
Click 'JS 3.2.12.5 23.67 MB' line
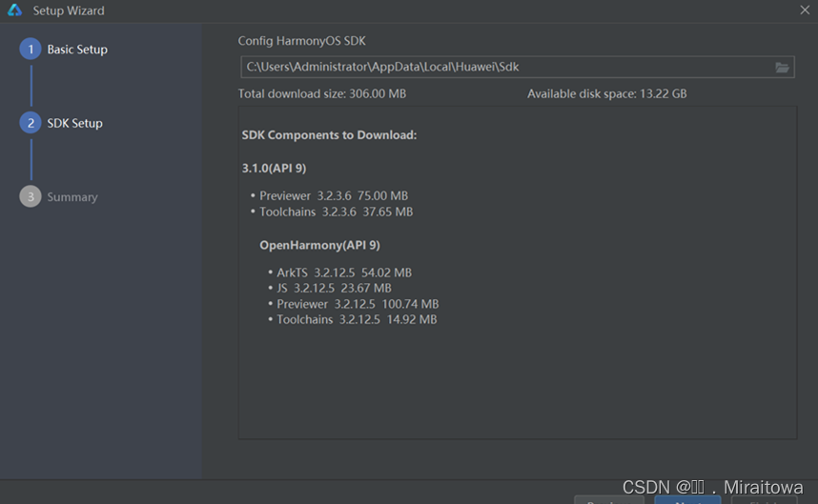pyautogui.click(x=334, y=289)
